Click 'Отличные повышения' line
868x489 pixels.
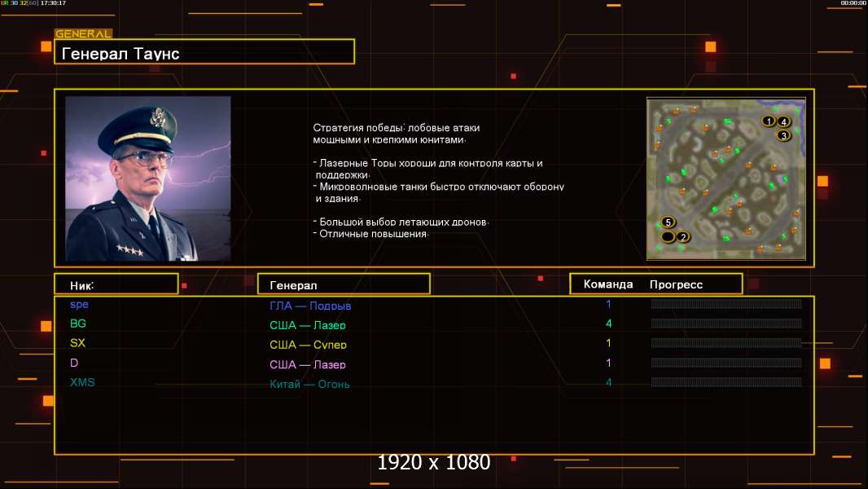point(370,234)
